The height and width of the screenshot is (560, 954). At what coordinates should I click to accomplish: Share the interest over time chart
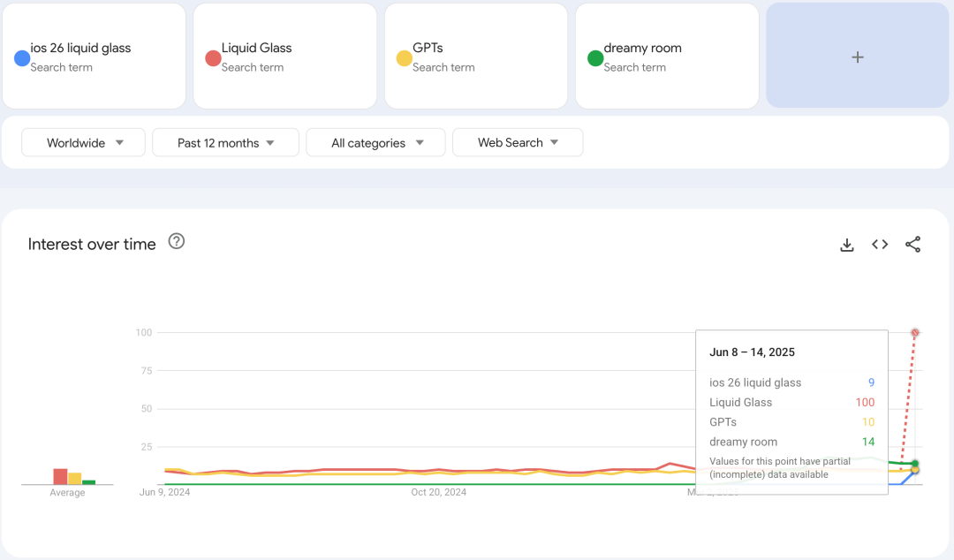[912, 245]
